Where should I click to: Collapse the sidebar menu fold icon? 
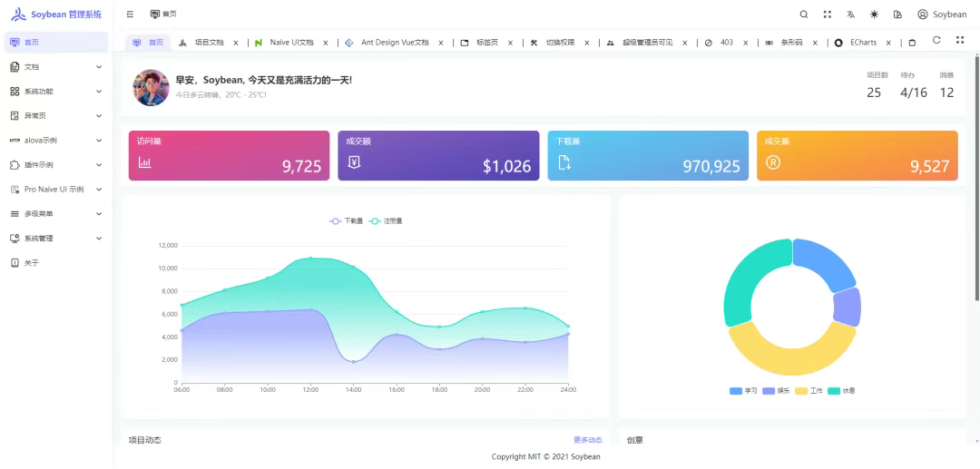(130, 14)
